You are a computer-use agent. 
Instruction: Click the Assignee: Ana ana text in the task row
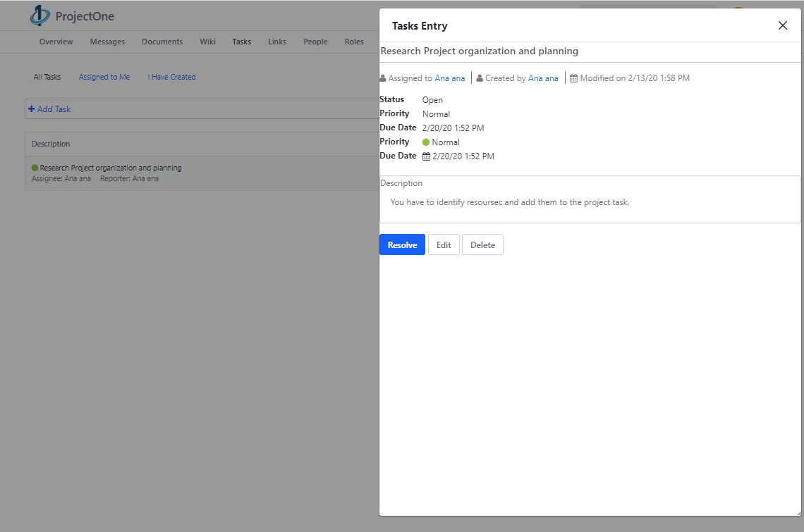(x=61, y=178)
